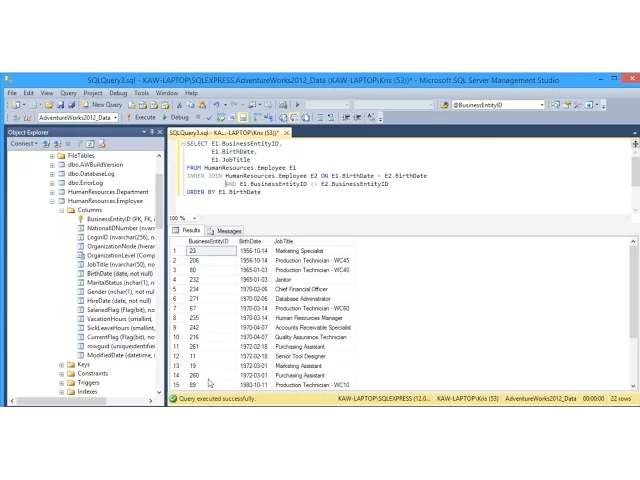Expand the dbo.AWBuildVersion table node
The width and height of the screenshot is (640, 480).
tap(52, 165)
